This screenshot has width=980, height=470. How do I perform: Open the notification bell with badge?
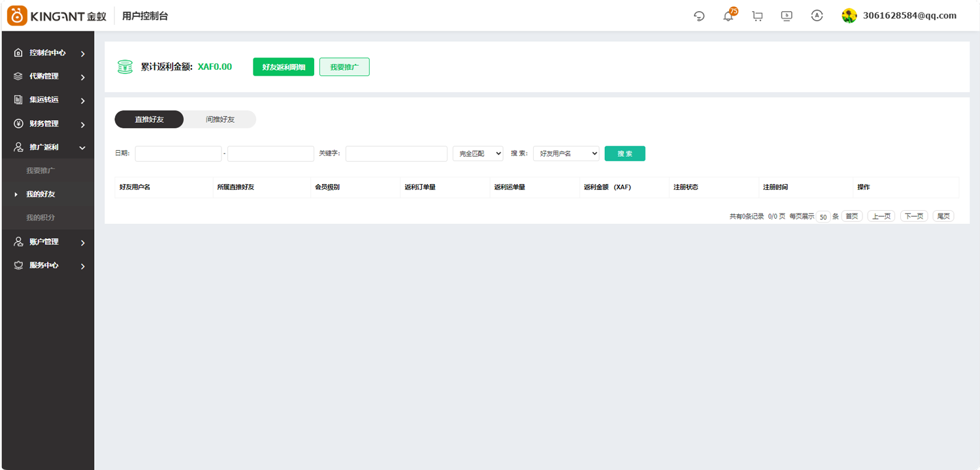[729, 15]
